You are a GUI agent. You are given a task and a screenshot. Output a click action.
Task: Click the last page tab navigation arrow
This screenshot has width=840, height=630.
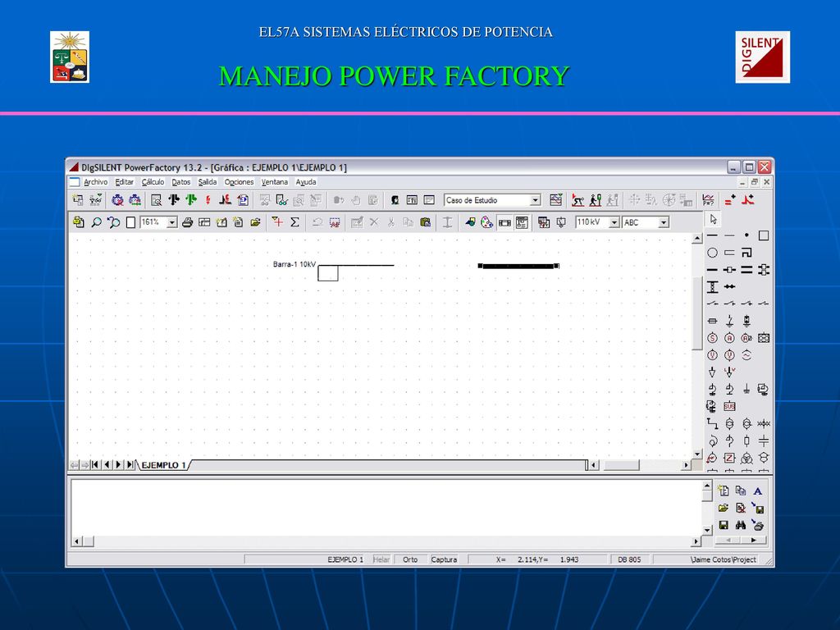[130, 465]
